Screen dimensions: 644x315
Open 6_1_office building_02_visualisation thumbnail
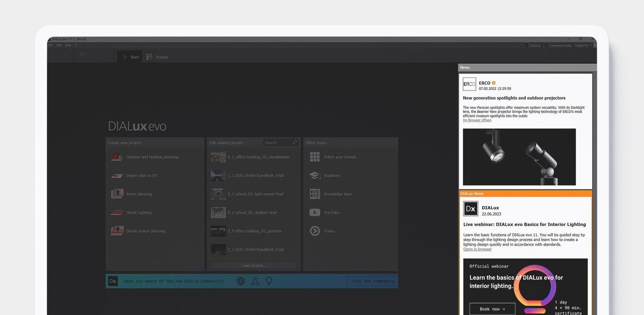point(218,157)
